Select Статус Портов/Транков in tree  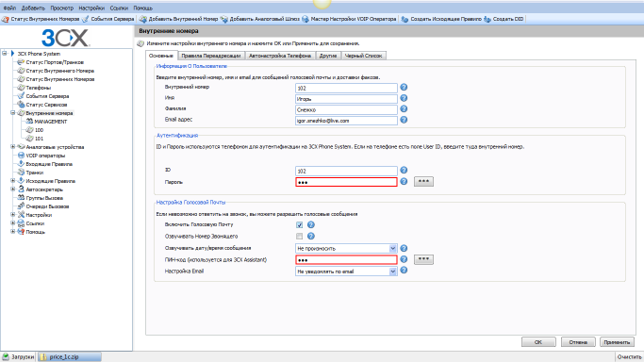click(55, 62)
